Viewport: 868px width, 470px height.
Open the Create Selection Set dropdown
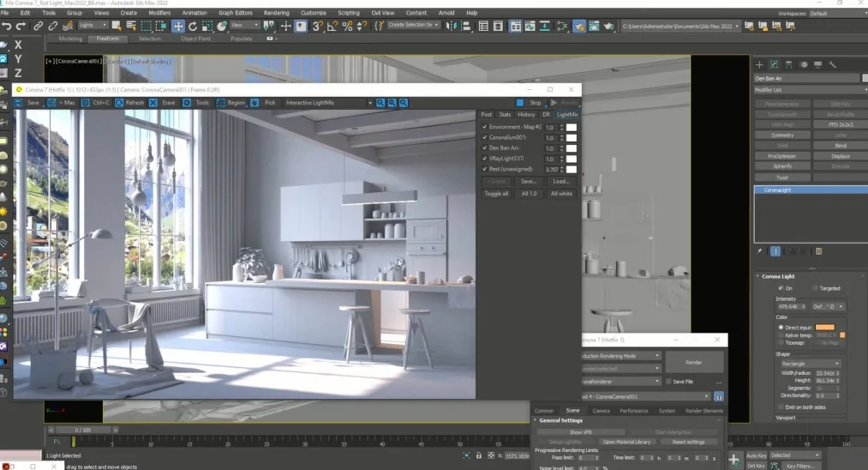click(x=413, y=26)
